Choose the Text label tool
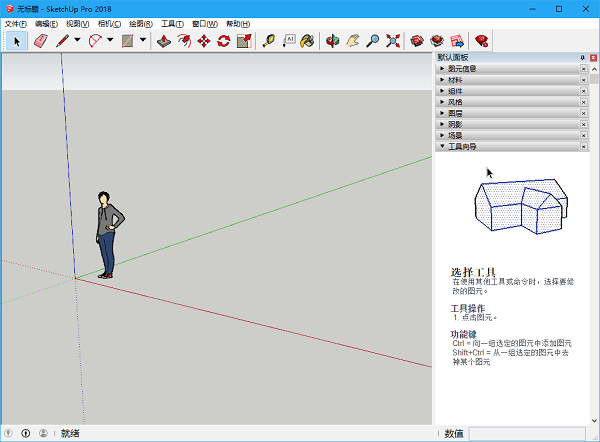 pos(289,41)
